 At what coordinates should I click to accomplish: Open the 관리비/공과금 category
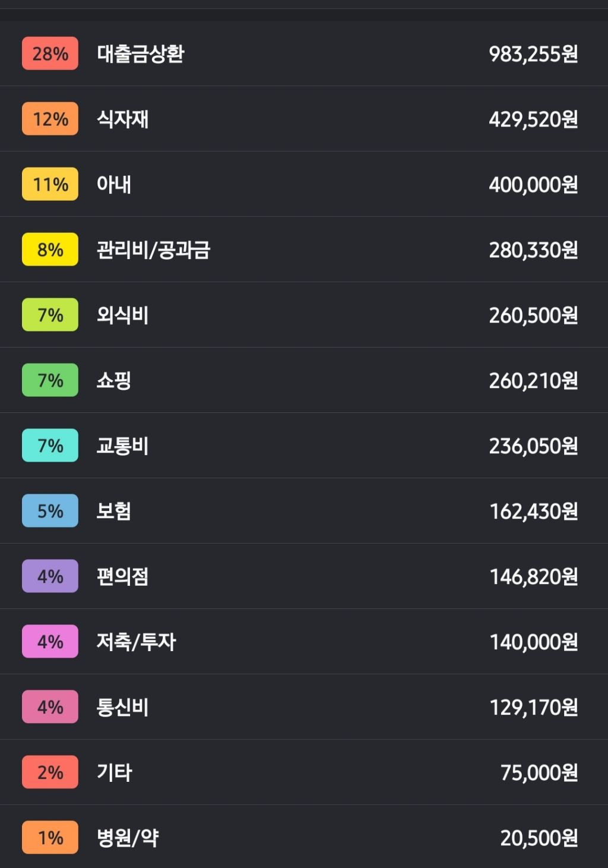coord(304,250)
